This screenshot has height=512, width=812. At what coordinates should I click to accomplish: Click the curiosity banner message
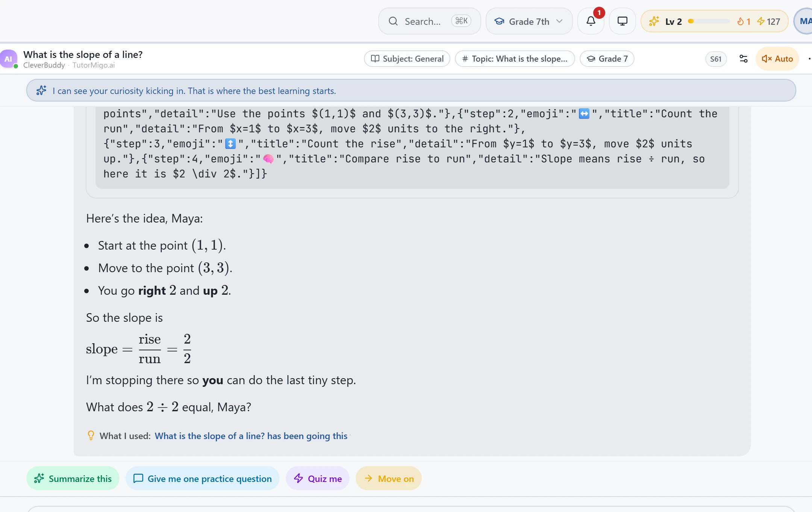click(x=194, y=91)
